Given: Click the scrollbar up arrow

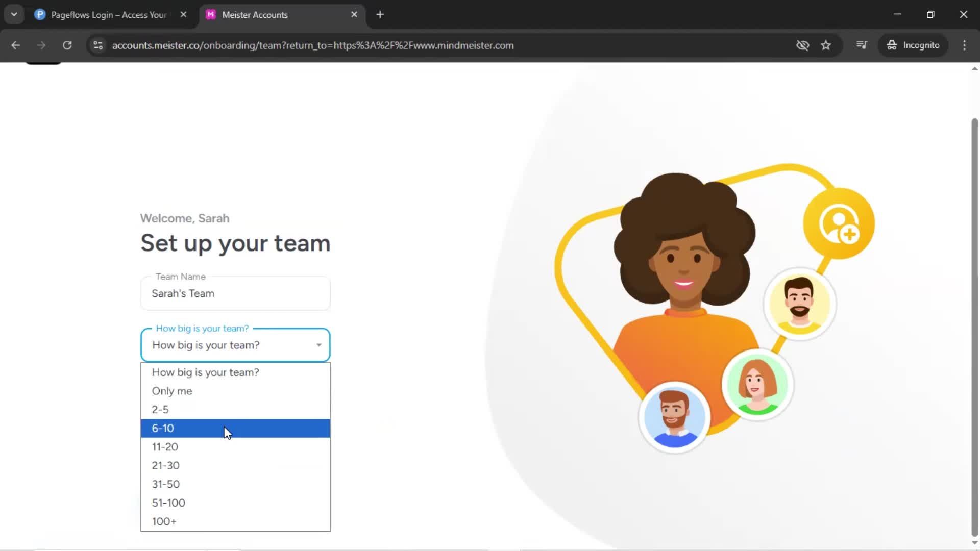Looking at the screenshot, I should (974, 68).
